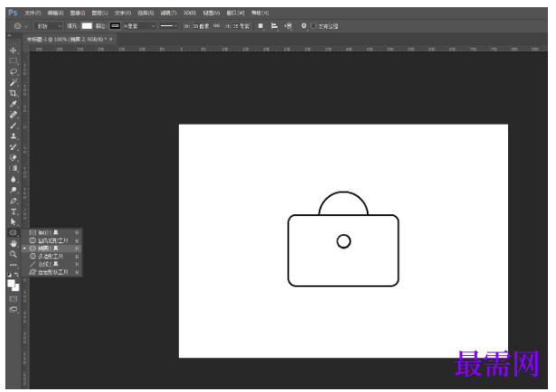Select the Crop tool
The width and height of the screenshot is (556, 392).
coord(14,93)
